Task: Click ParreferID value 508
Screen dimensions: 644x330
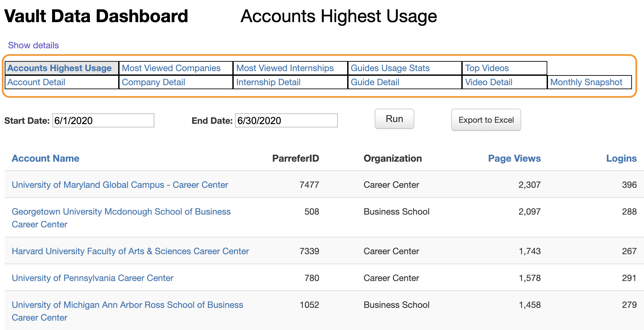Action: click(312, 212)
